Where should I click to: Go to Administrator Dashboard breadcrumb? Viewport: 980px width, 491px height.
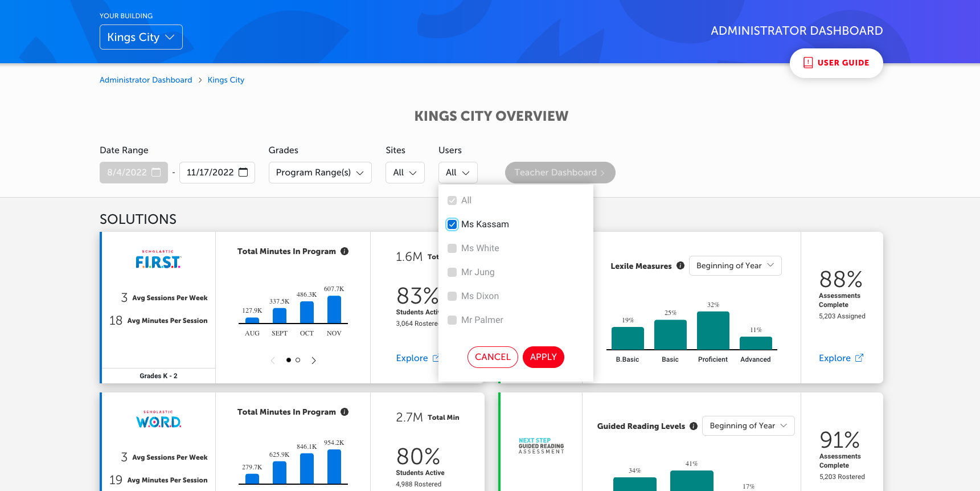click(146, 80)
